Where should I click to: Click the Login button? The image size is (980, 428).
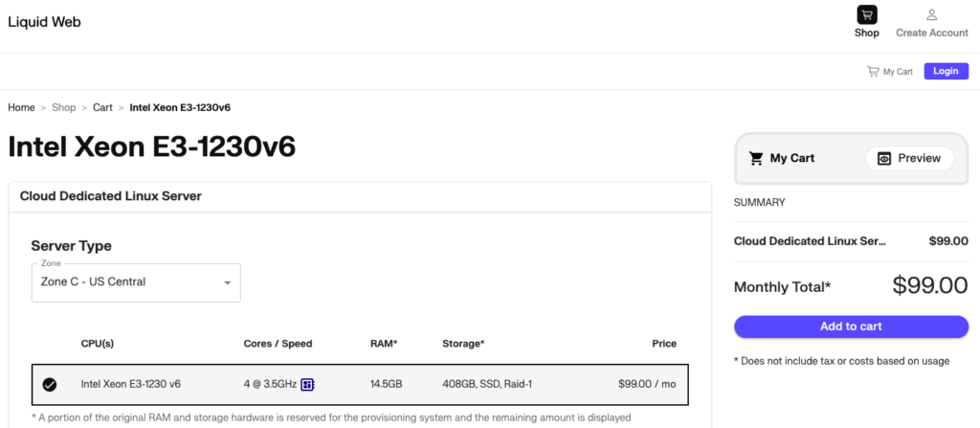pyautogui.click(x=946, y=71)
